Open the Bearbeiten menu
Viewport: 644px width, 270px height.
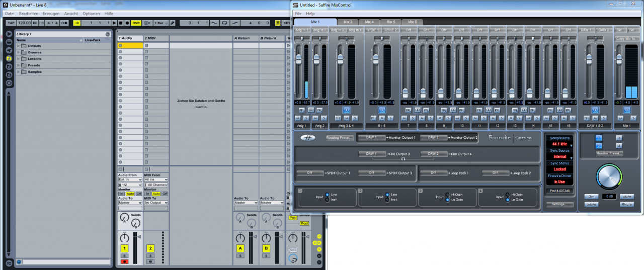point(29,14)
